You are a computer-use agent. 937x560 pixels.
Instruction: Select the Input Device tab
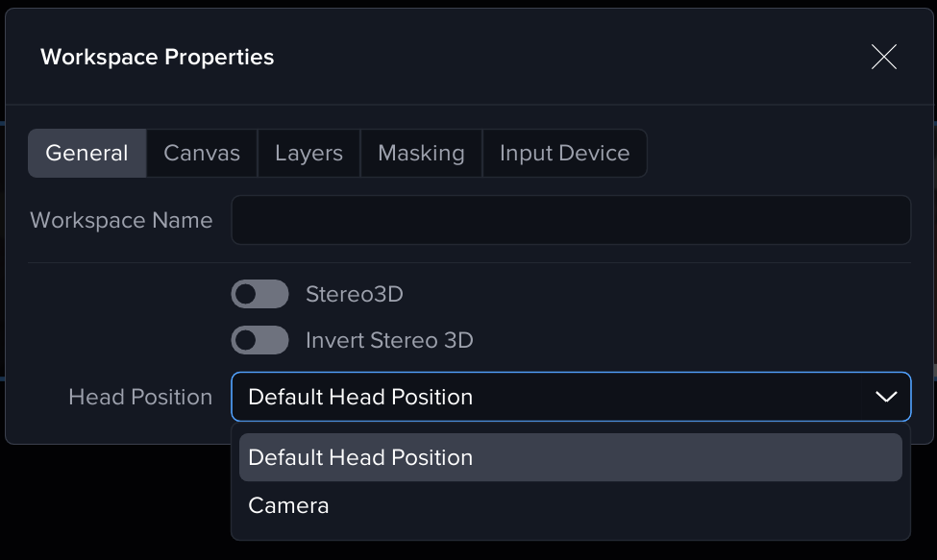click(x=564, y=154)
